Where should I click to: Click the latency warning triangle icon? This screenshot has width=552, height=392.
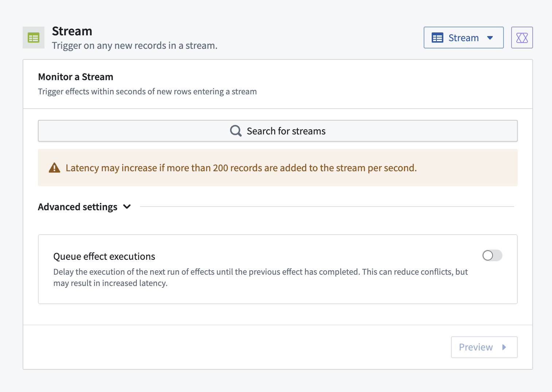click(54, 168)
